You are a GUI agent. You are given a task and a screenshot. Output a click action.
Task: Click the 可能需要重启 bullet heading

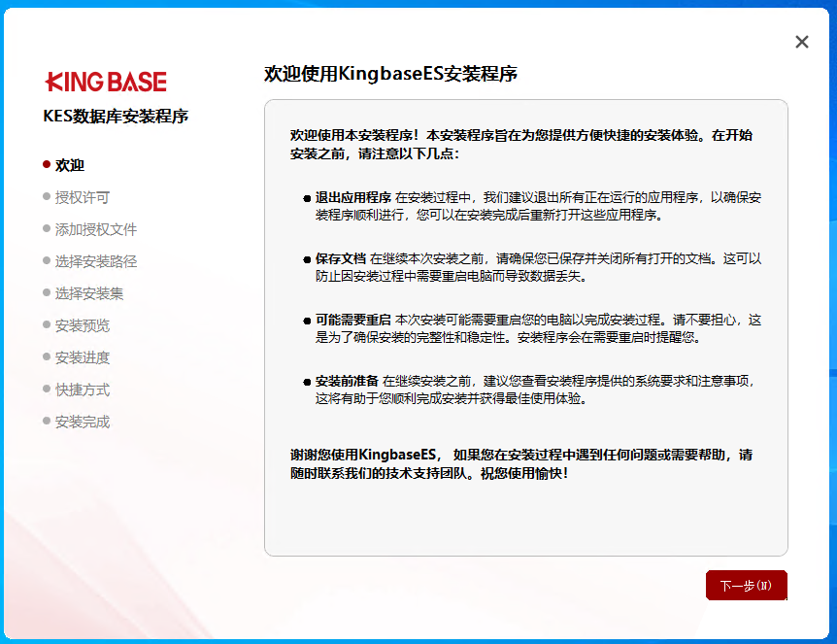(x=352, y=320)
